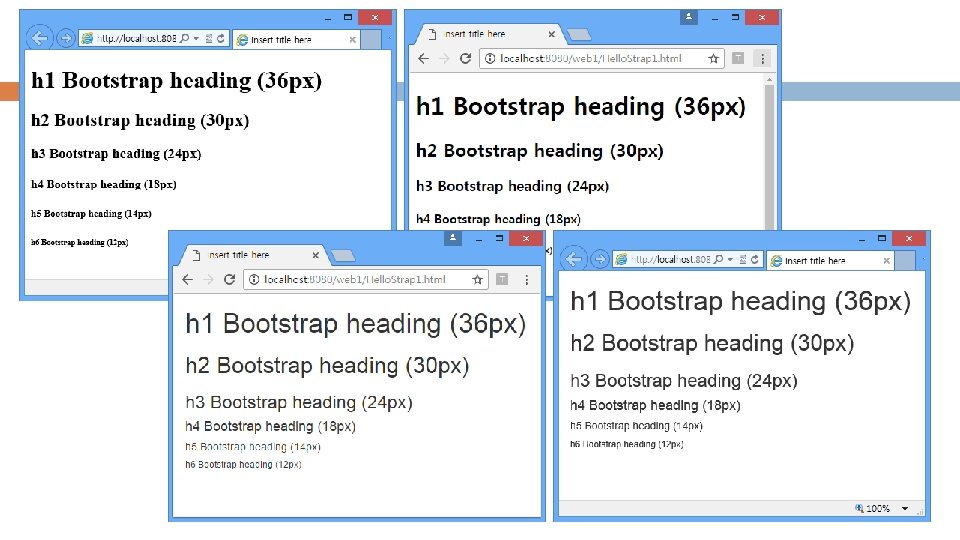Screen dimensions: 960x540
Task: Click the forward button in top-left Internet Explorer window
Action: click(65, 38)
